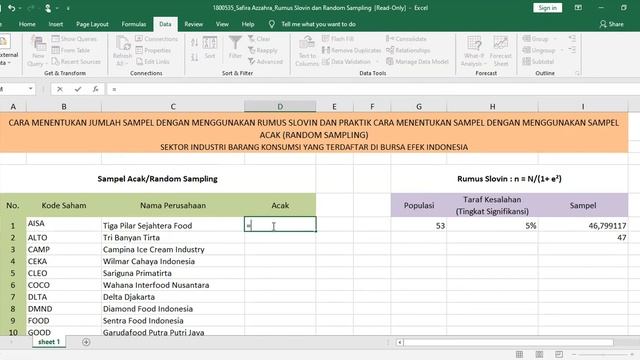This screenshot has width=640, height=360.
Task: Open Connections in ribbon
Action: [156, 39]
